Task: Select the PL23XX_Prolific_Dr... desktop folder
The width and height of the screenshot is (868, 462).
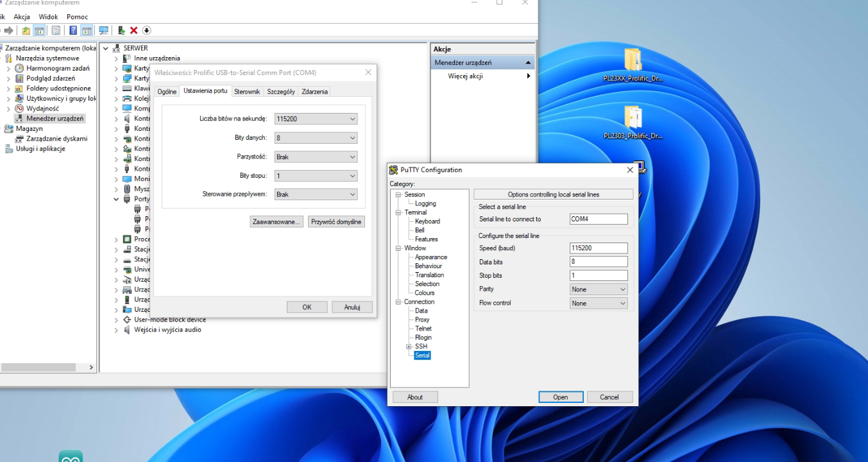Action: [x=633, y=65]
